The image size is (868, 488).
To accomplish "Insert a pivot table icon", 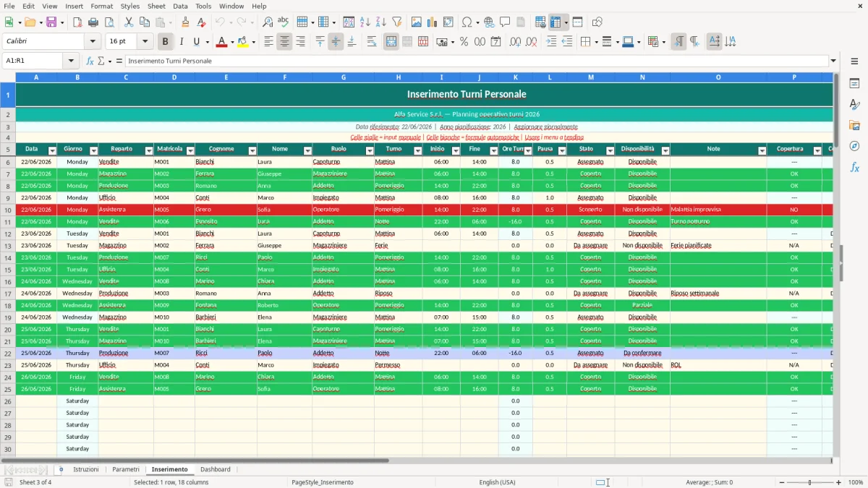I will coord(448,22).
